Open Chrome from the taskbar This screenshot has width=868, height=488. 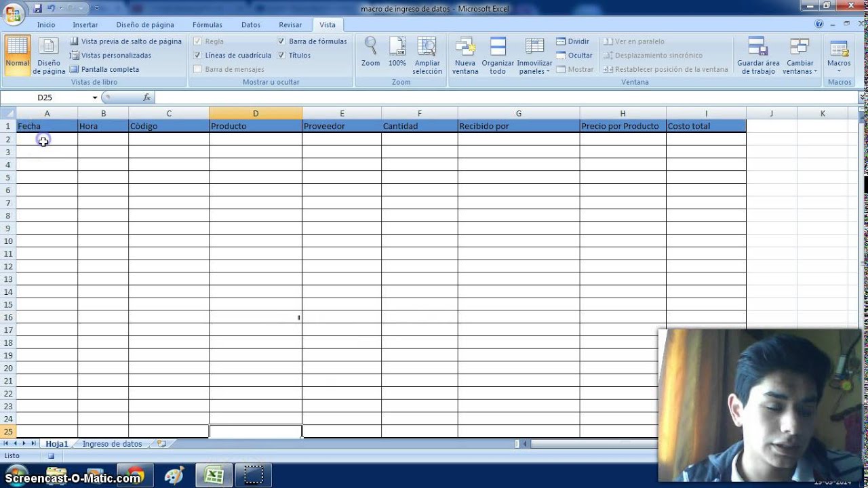pos(136,476)
